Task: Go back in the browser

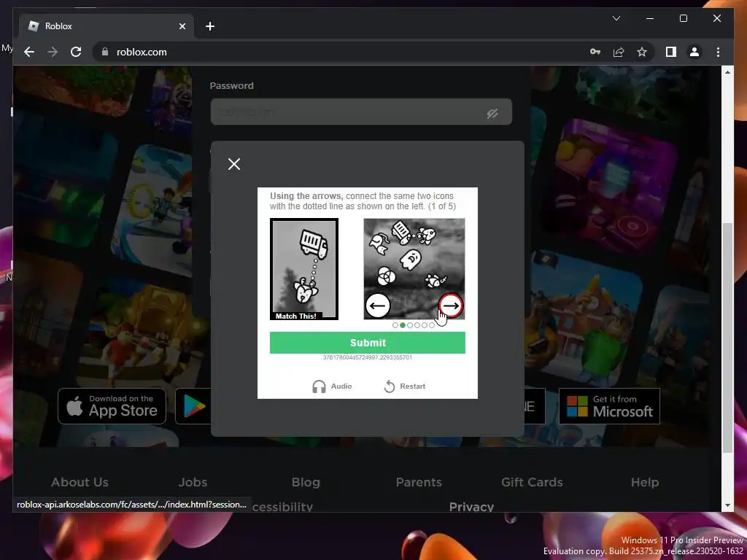Action: pyautogui.click(x=29, y=52)
